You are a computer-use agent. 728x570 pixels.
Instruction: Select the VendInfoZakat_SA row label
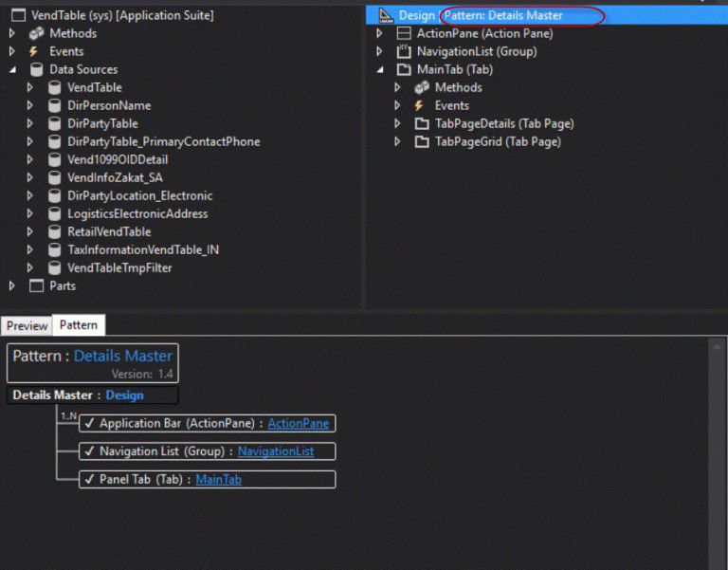coord(115,178)
